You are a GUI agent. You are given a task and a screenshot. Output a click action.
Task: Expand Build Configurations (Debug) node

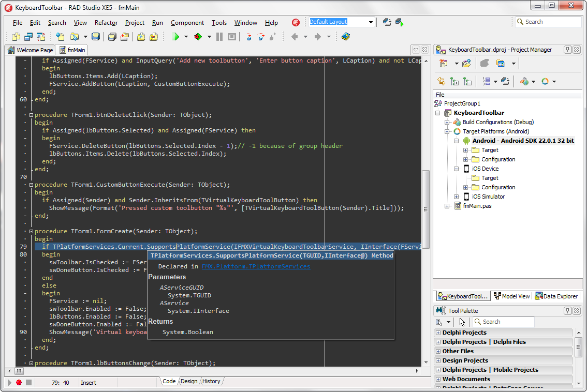(x=447, y=122)
